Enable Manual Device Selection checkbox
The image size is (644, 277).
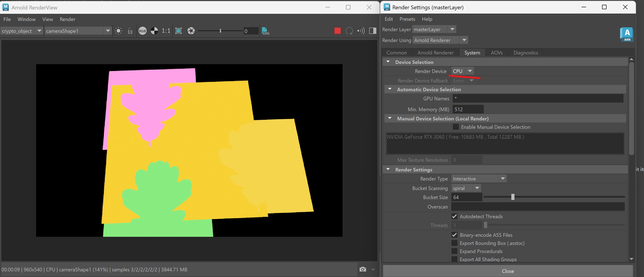point(456,127)
